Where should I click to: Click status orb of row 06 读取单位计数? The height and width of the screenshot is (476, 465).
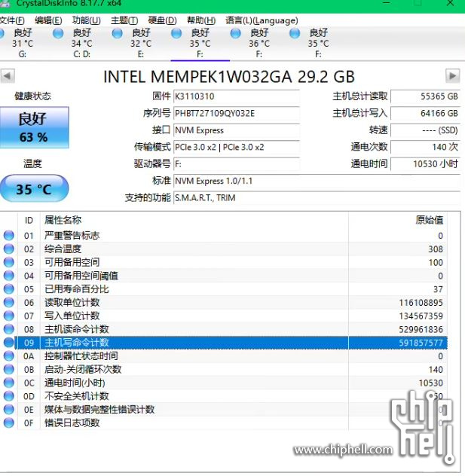point(8,302)
